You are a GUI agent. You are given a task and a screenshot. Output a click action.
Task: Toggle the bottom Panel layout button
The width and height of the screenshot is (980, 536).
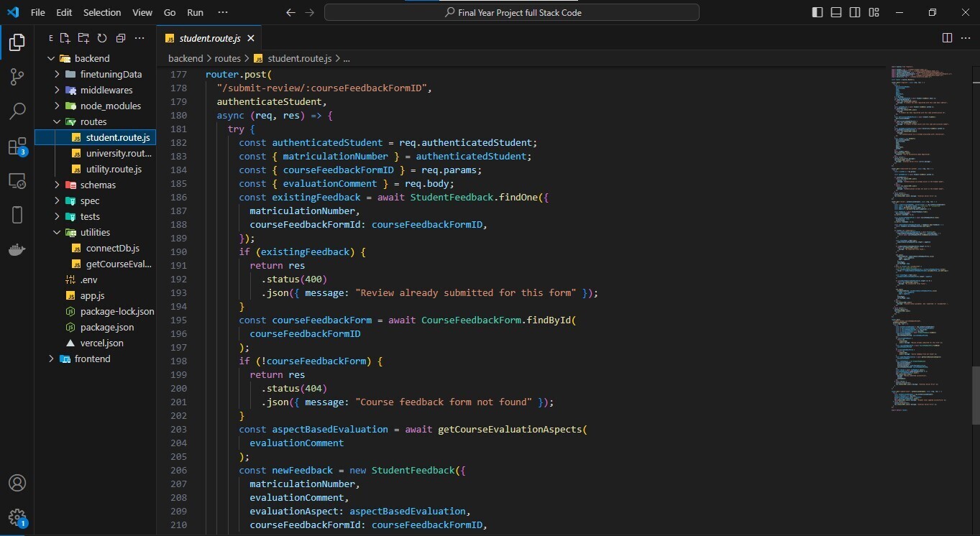836,12
